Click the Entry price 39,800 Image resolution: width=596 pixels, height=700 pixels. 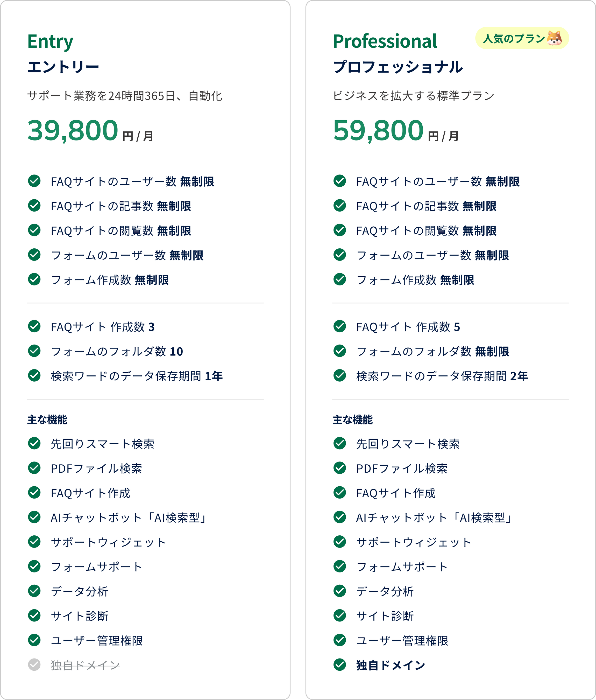pos(73,130)
